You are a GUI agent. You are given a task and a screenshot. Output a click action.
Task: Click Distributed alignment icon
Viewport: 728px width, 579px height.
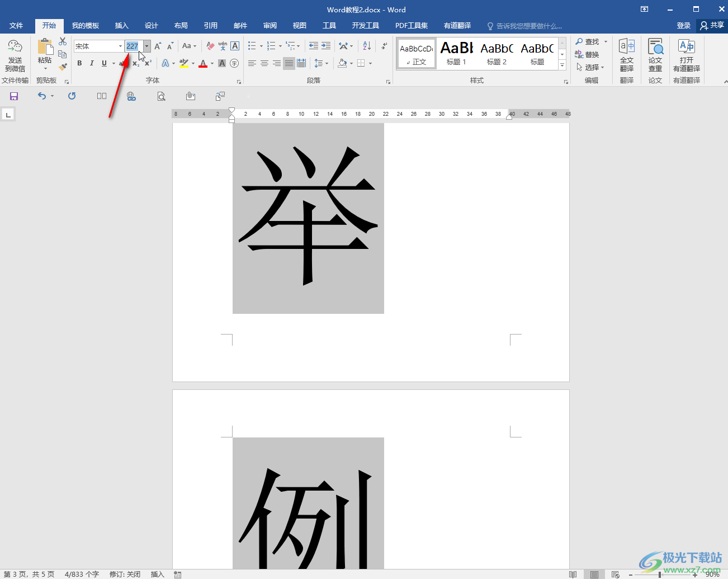pos(301,63)
